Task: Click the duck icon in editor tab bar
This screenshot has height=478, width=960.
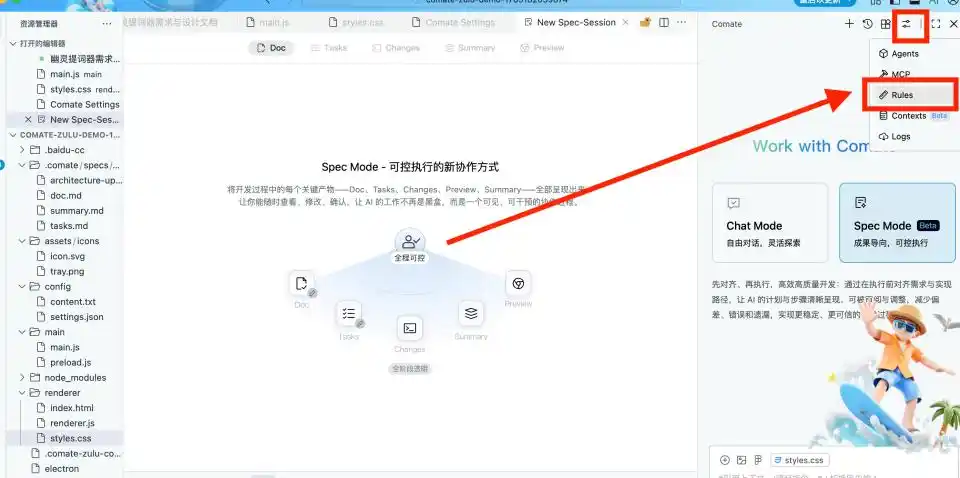Action: tap(645, 23)
